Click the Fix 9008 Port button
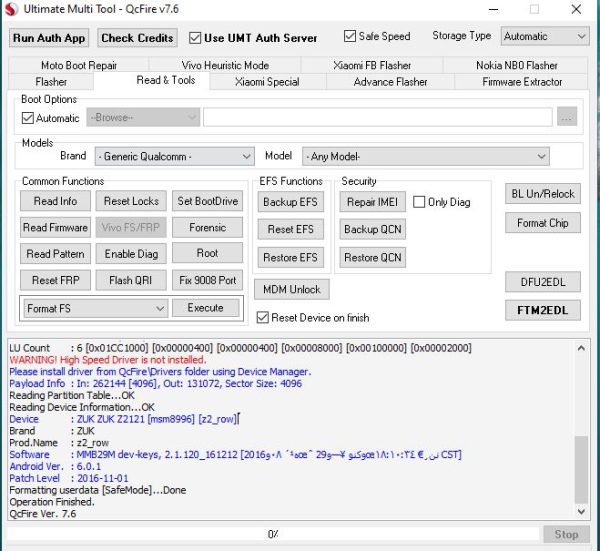The height and width of the screenshot is (551, 600). pyautogui.click(x=207, y=280)
